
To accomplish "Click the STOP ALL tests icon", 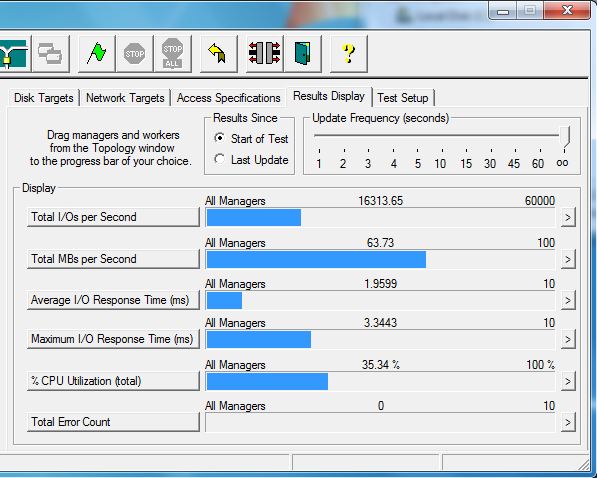I will (x=172, y=54).
